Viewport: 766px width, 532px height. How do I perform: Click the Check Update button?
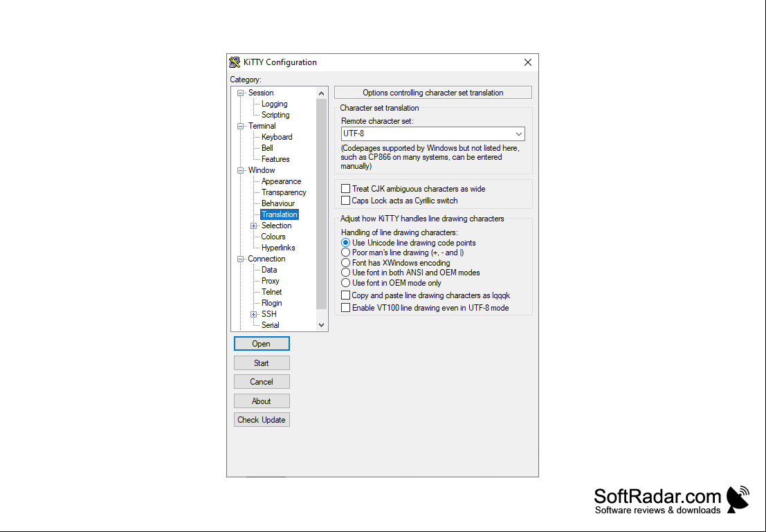[262, 420]
